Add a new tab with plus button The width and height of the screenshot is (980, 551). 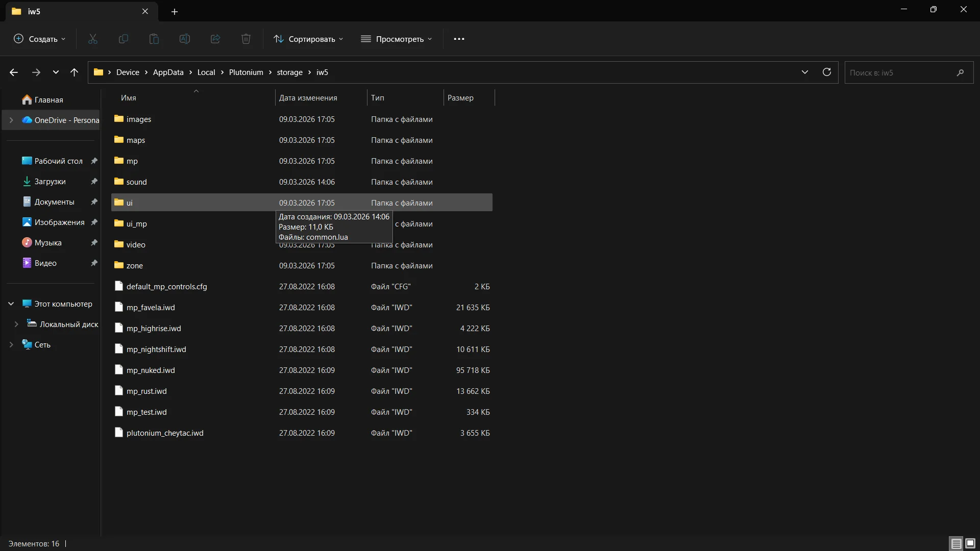click(175, 11)
